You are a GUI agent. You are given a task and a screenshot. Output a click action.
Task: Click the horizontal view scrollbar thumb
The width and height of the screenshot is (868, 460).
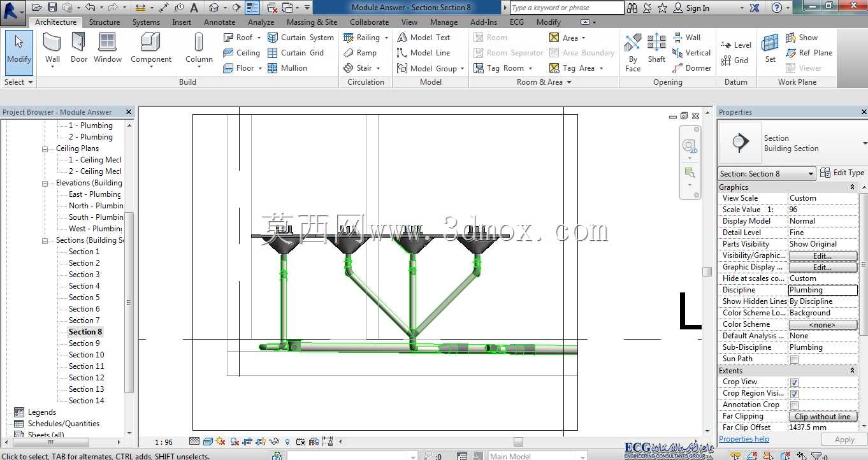pos(518,442)
